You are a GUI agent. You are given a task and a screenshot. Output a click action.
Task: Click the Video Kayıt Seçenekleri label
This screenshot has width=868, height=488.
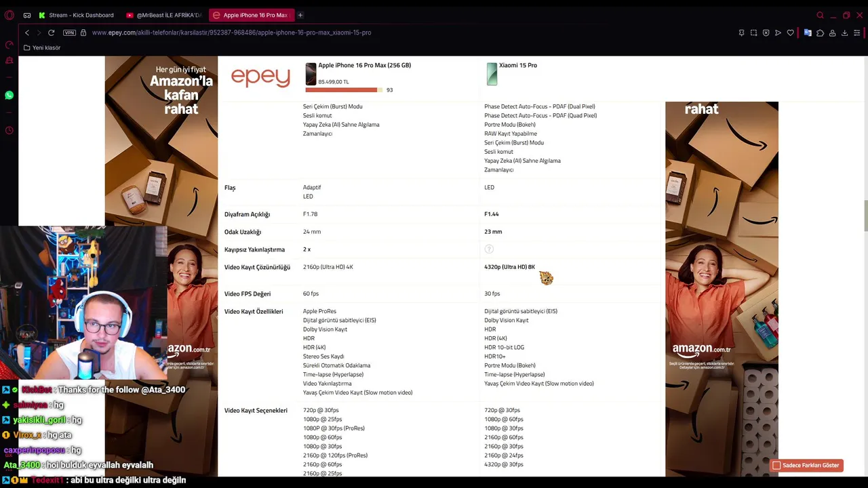(256, 410)
